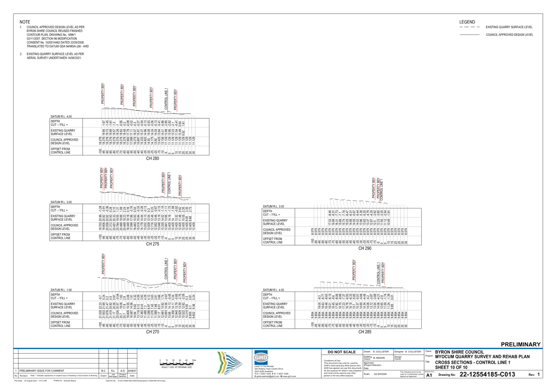The height and width of the screenshot is (392, 554).
Task: Click 'CONTROL LINE 1' label in CH 270 section
Action: tap(166, 269)
